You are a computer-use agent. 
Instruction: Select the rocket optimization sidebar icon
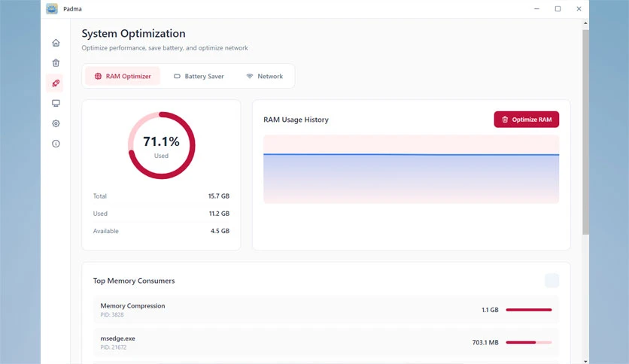pos(56,83)
